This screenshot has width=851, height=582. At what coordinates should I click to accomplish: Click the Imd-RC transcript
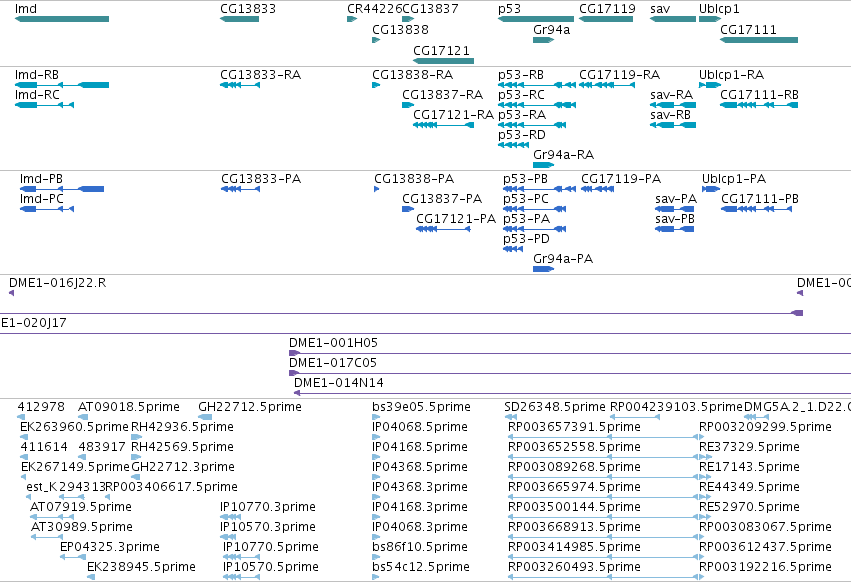point(44,105)
